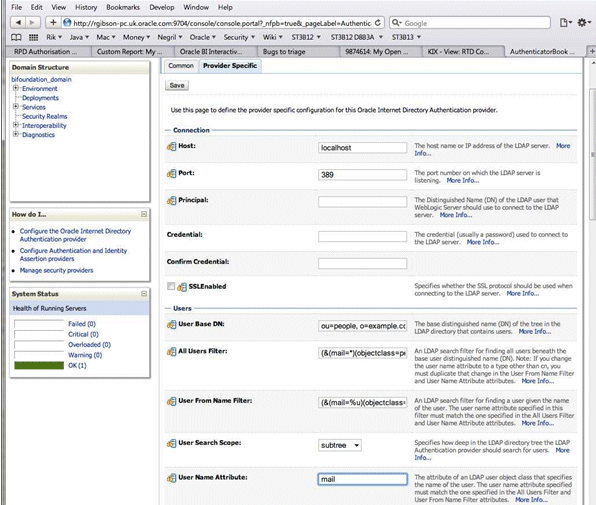Click the icon beside User Name Attribute

tap(171, 478)
